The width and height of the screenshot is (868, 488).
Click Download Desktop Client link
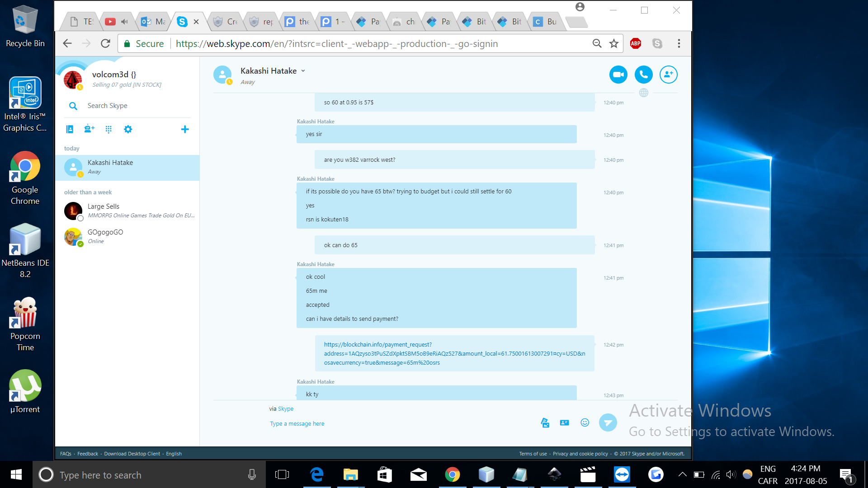132,454
